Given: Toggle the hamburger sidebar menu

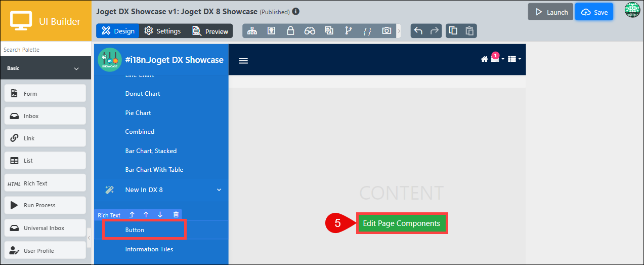Looking at the screenshot, I should pyautogui.click(x=243, y=60).
